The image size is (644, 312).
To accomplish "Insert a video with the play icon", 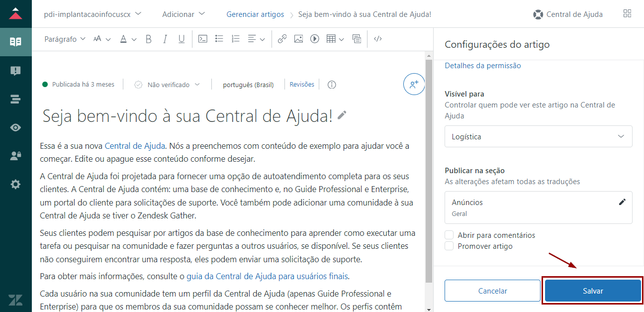I will 314,39.
